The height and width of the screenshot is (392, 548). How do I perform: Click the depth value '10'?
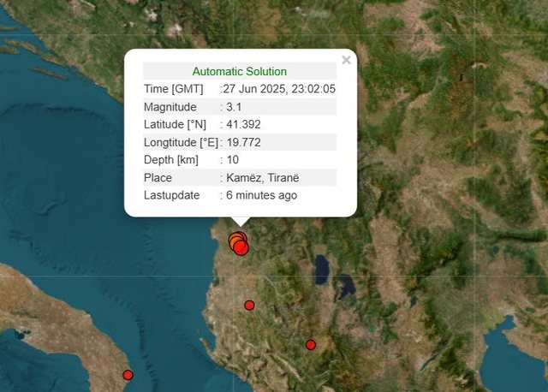233,160
